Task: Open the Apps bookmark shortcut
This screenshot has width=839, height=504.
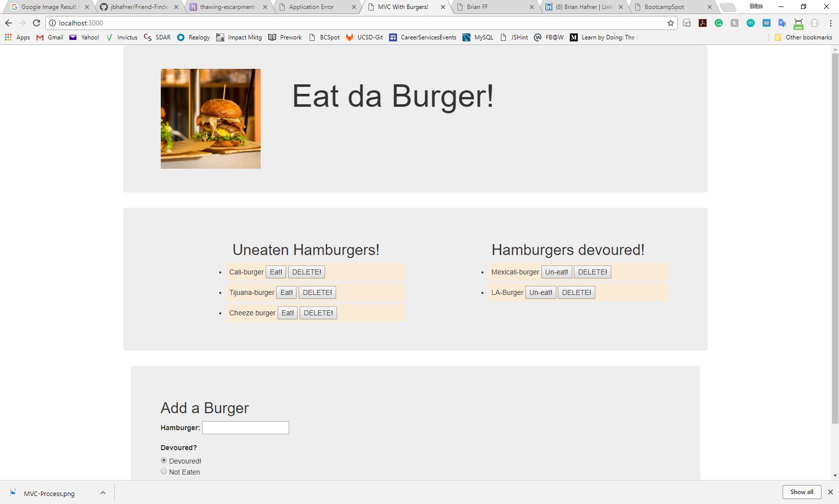Action: pyautogui.click(x=17, y=37)
